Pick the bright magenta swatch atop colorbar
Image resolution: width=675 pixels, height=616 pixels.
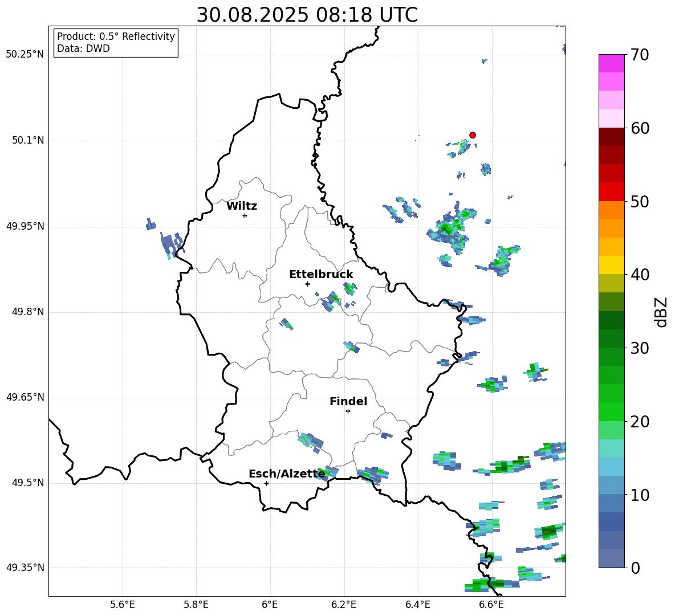(611, 63)
